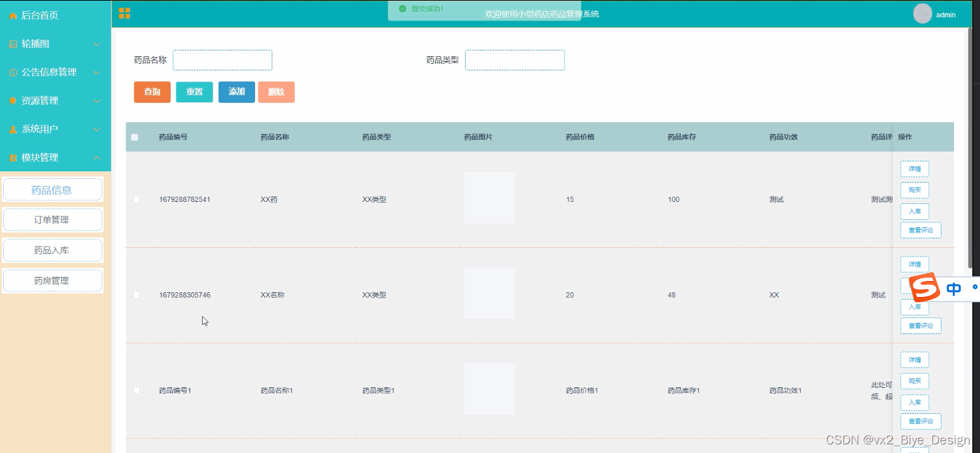This screenshot has width=980, height=453.
Task: Expand the 公告信息管理 menu chevron
Action: (97, 72)
